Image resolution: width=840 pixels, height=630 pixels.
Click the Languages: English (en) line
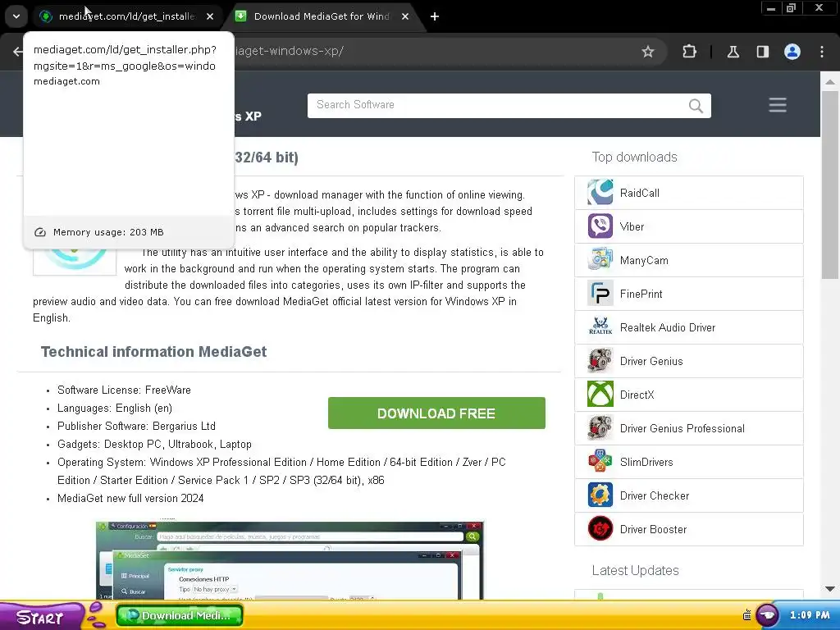click(x=115, y=409)
